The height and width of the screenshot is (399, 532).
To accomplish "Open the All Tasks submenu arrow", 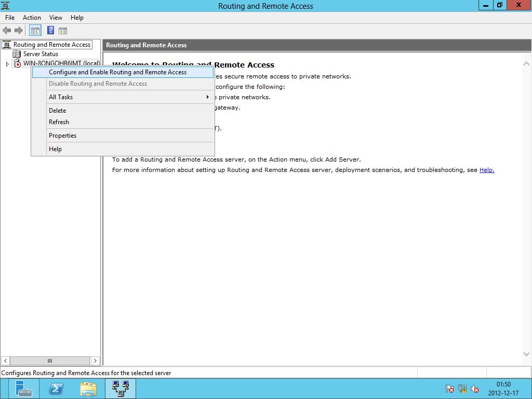I will click(207, 97).
